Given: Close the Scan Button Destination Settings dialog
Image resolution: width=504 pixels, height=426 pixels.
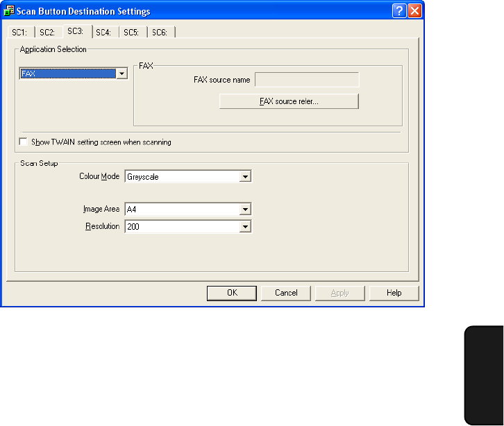Looking at the screenshot, I should point(414,11).
